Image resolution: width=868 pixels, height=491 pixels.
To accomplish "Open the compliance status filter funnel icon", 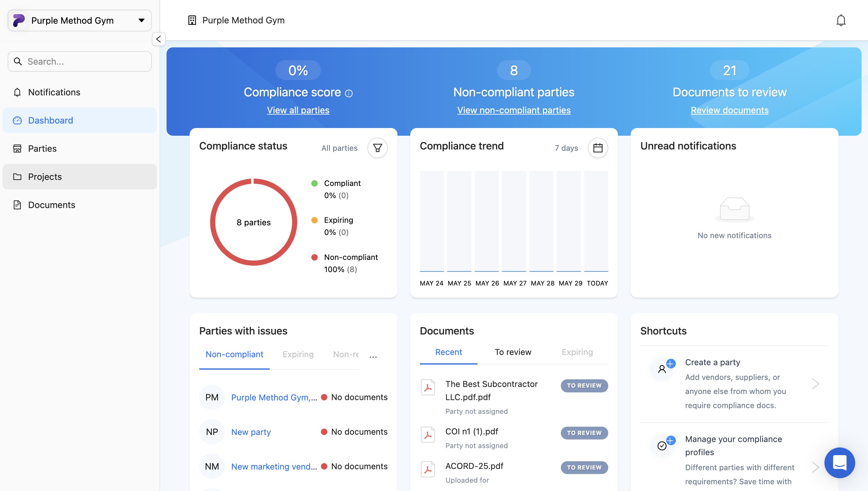I will click(x=377, y=148).
